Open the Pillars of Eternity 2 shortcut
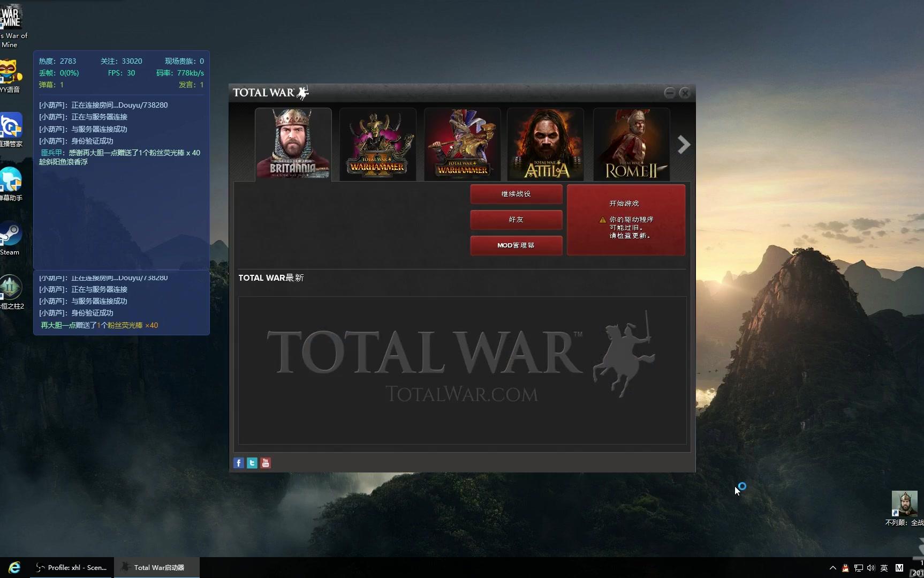 tap(11, 292)
